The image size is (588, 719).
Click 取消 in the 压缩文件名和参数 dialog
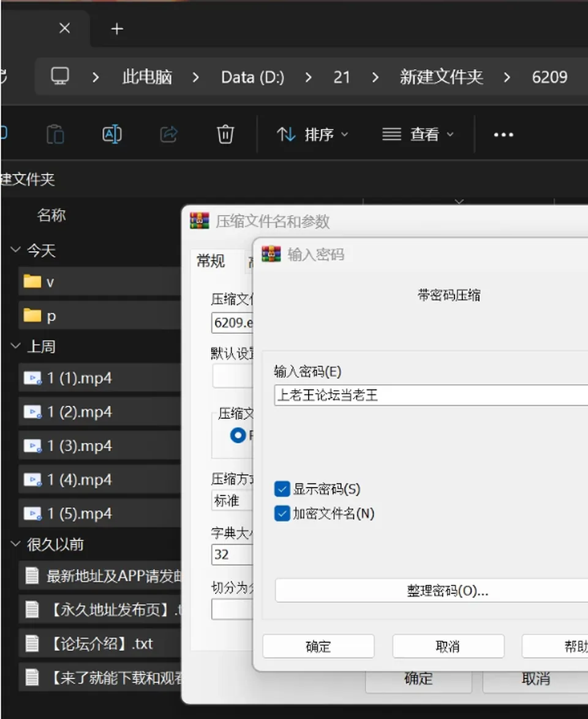pos(535,679)
